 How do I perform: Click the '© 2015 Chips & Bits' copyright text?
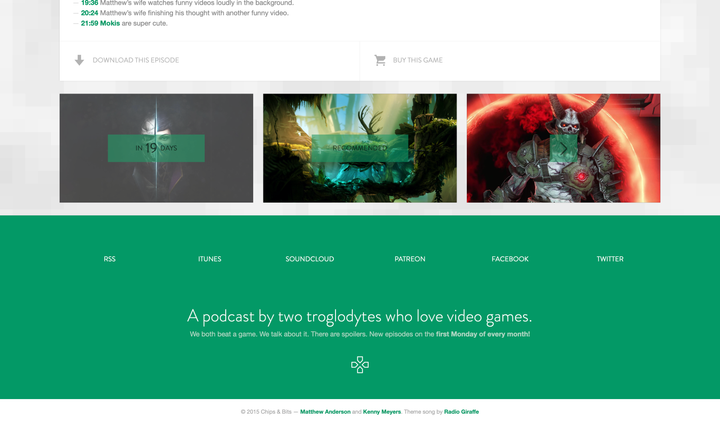pos(266,412)
